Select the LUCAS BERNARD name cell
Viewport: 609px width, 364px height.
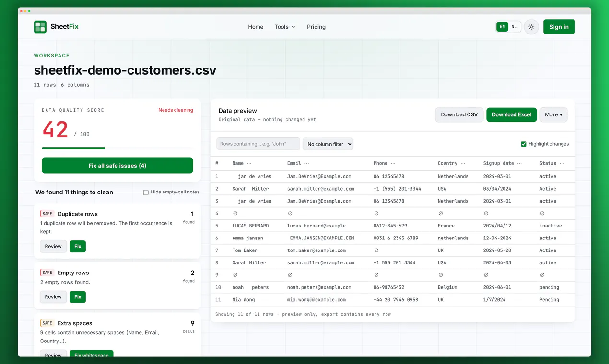tap(250, 226)
